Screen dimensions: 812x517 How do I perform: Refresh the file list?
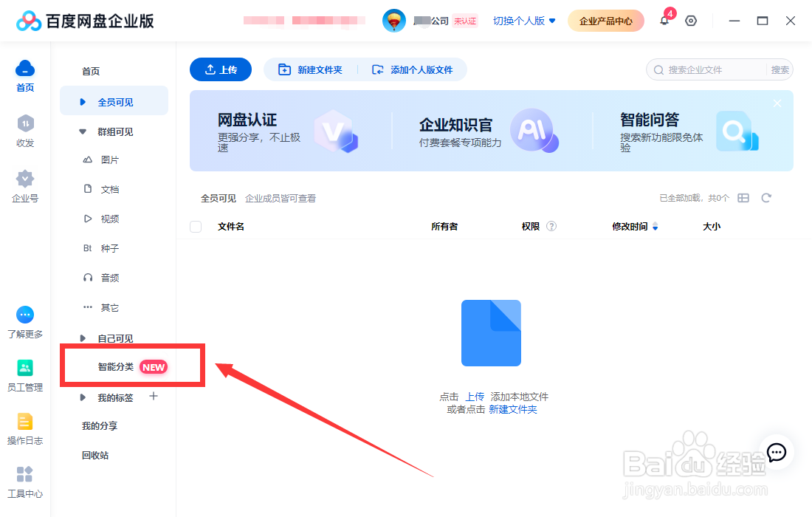(766, 198)
